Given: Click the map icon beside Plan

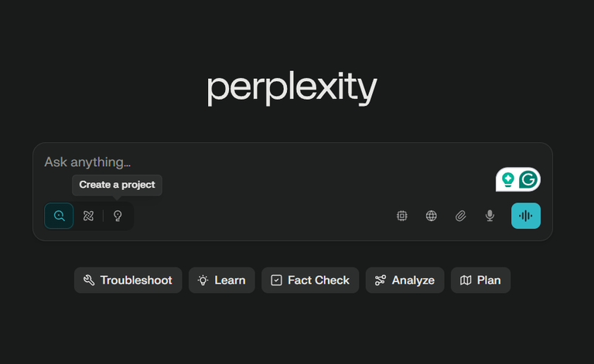Looking at the screenshot, I should (466, 280).
